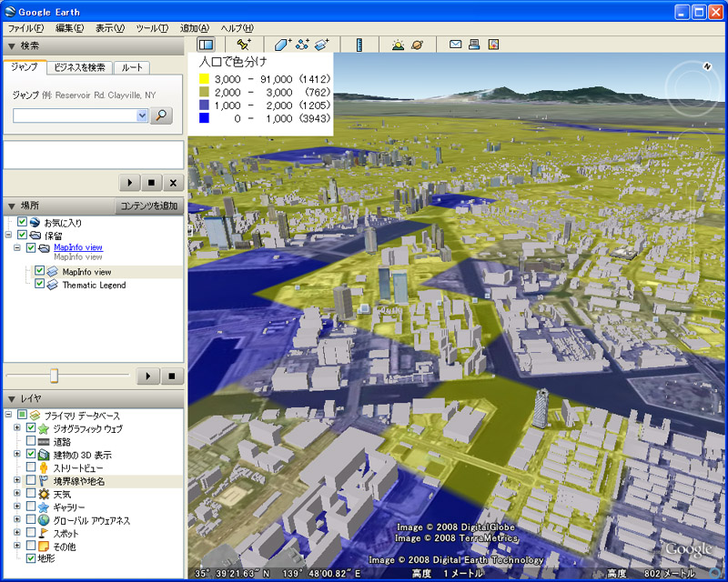This screenshot has width=728, height=582.
Task: Uncheck お気に入り checkbox
Action: 22,222
